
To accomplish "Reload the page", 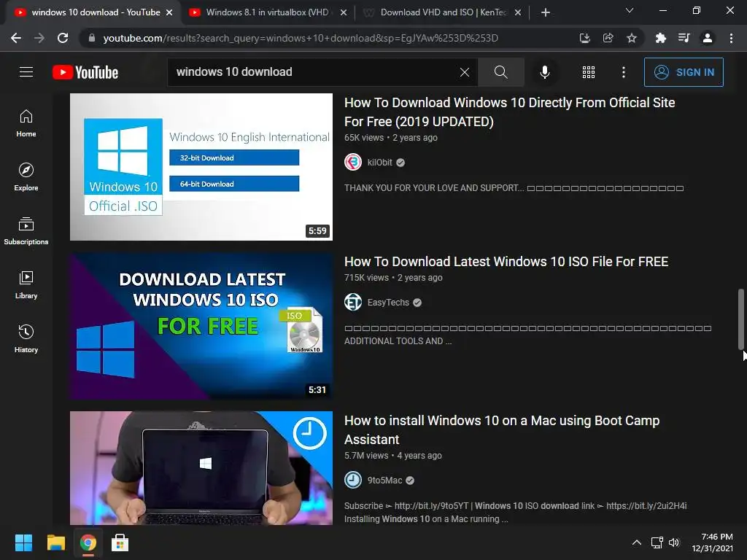I will coord(63,38).
